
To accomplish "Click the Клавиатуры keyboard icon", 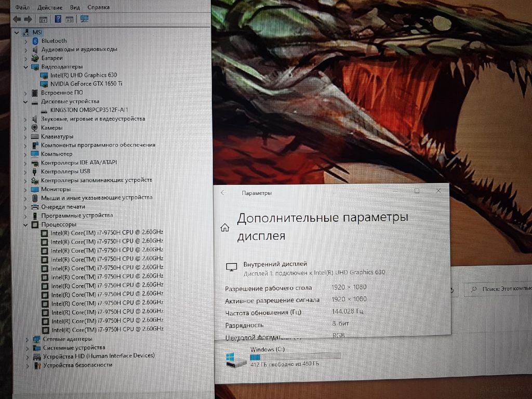I will [x=35, y=137].
